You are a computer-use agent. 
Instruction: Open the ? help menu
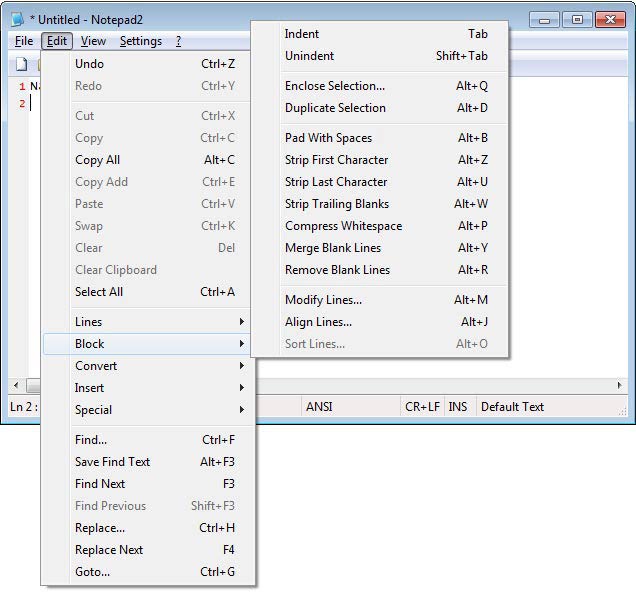pos(178,41)
